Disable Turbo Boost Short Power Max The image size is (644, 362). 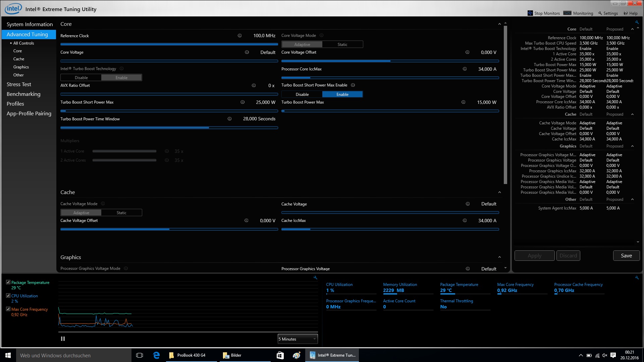[x=302, y=95]
